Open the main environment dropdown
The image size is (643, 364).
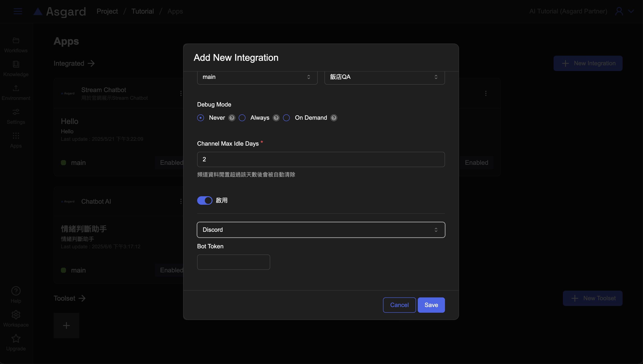(x=257, y=77)
